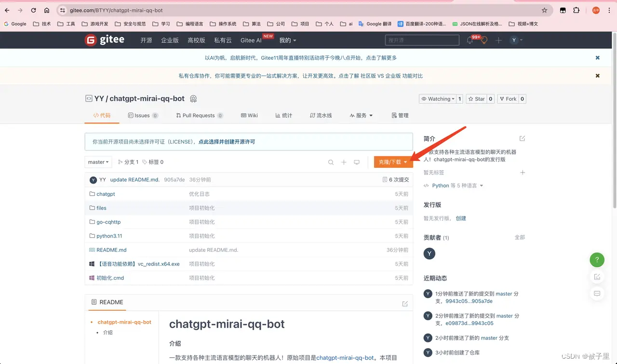Click the Gitee logo in header
The image size is (617, 364).
[x=104, y=40]
